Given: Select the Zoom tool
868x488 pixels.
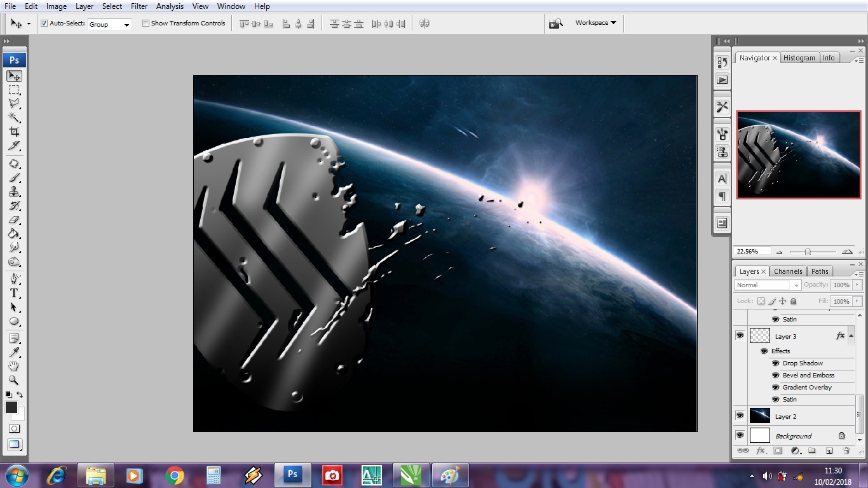Looking at the screenshot, I should tap(14, 380).
